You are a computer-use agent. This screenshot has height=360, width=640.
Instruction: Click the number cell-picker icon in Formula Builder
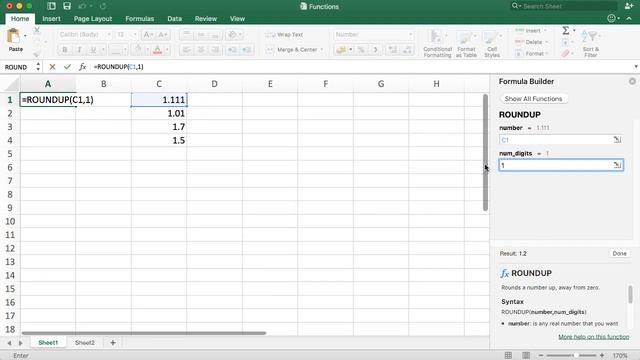coord(617,140)
